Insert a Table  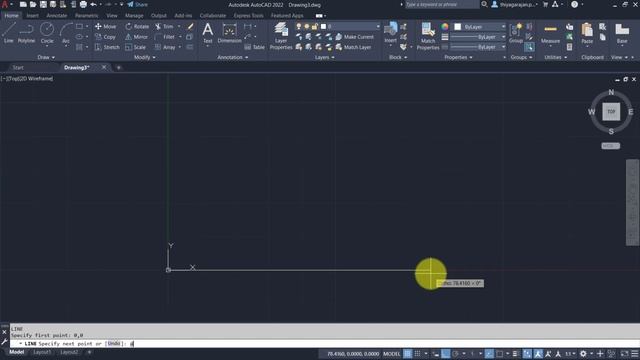[x=255, y=47]
